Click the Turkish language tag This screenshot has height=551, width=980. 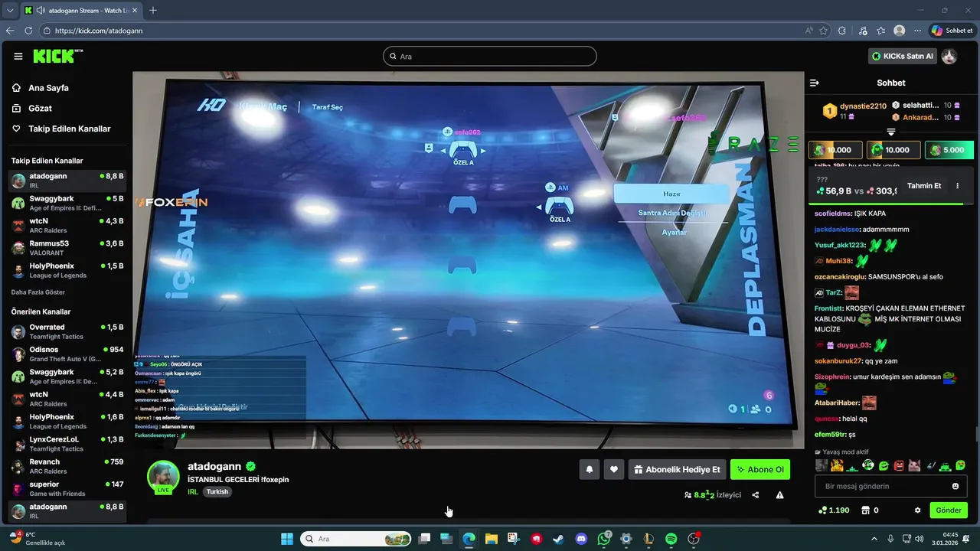coord(217,491)
